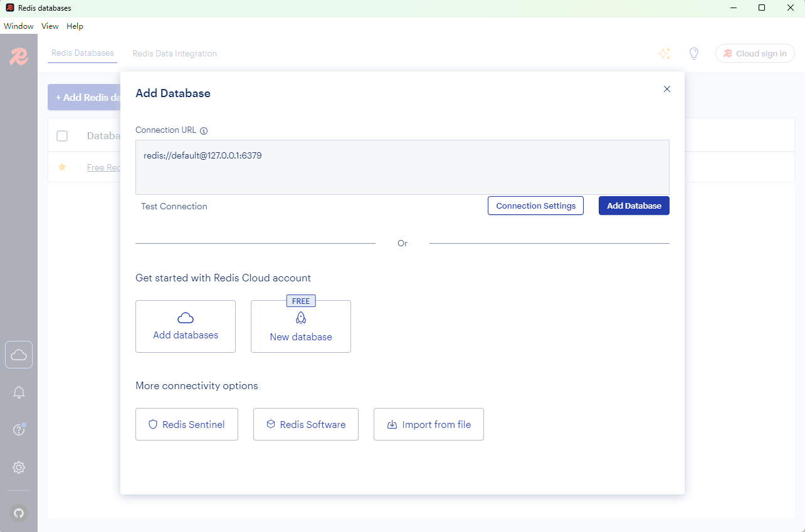
Task: Visit the GitHub icon in the sidebar
Action: tap(19, 513)
